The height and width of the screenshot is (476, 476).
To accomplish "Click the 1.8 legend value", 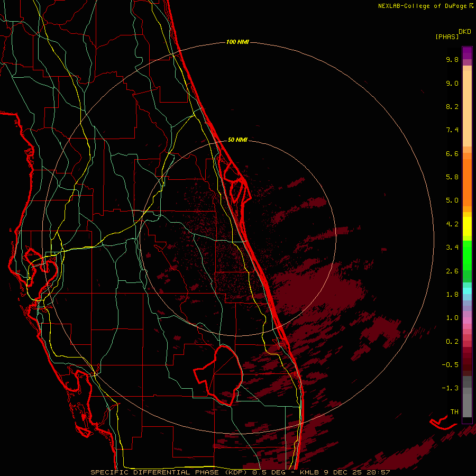I will tap(452, 295).
